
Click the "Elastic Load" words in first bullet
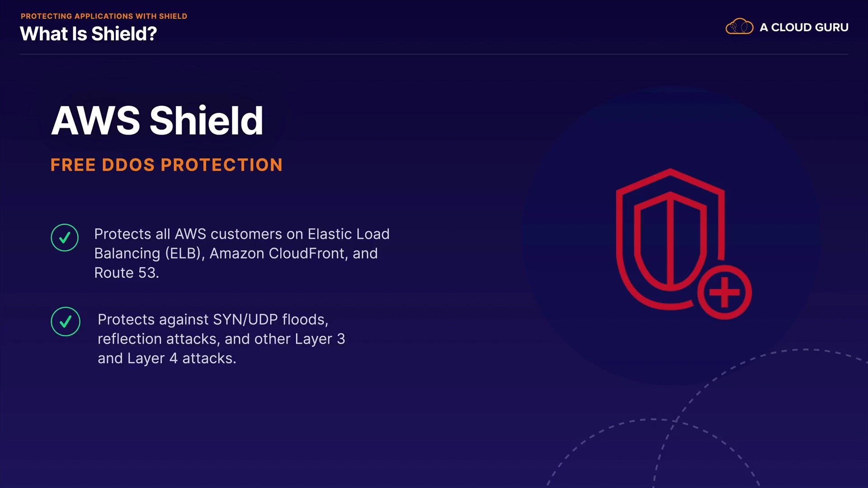349,234
